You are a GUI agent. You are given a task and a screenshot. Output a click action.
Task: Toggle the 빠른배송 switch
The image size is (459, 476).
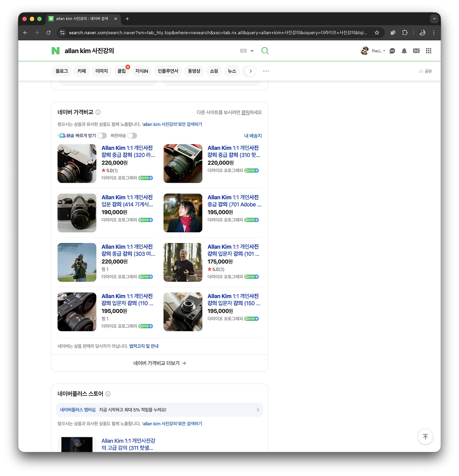coord(132,135)
